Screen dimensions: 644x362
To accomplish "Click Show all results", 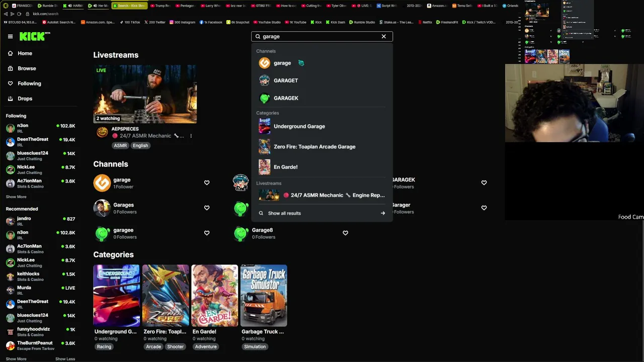I will (x=284, y=213).
